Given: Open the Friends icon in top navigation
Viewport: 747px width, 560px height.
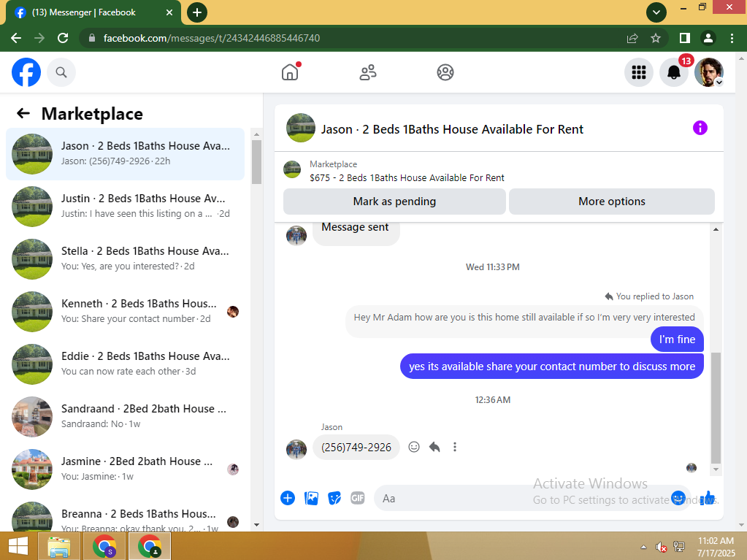Looking at the screenshot, I should [x=368, y=72].
